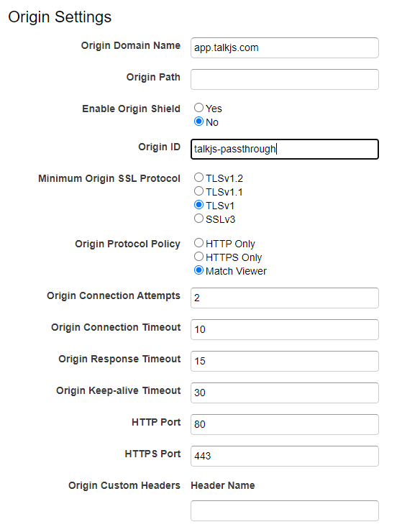Select No for Origin Shield

click(x=198, y=121)
